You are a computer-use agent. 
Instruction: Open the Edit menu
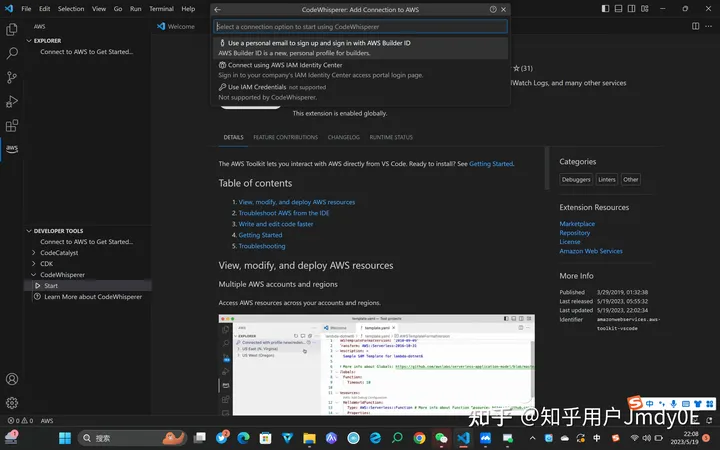45,9
